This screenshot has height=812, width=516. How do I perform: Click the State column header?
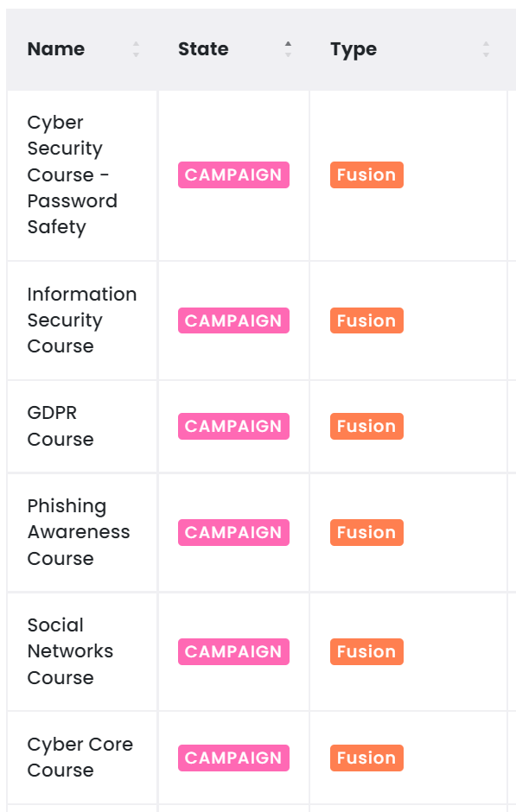pos(203,49)
